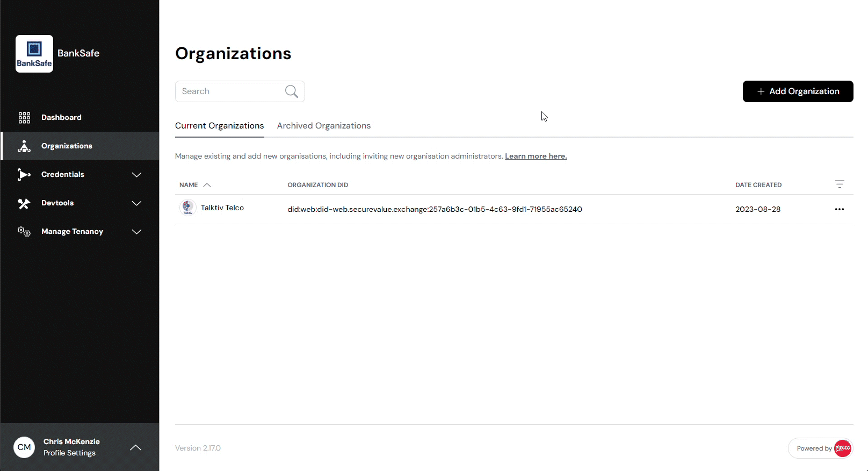Switch to Current Organizations tab

coord(219,126)
